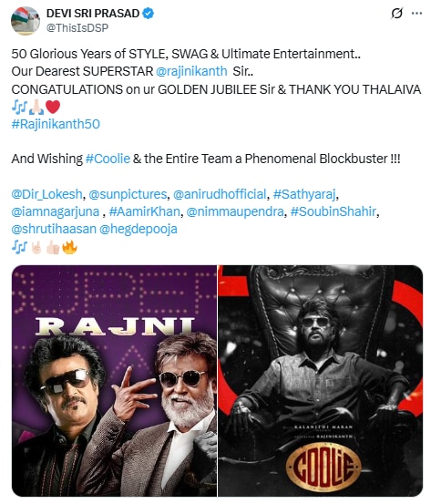Click the DEVI SRI PRASAD display name
This screenshot has width=431, height=504.
[93, 13]
